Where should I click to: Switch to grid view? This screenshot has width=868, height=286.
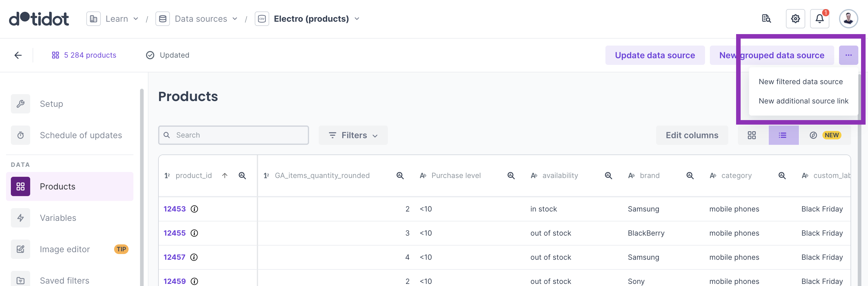pyautogui.click(x=752, y=135)
